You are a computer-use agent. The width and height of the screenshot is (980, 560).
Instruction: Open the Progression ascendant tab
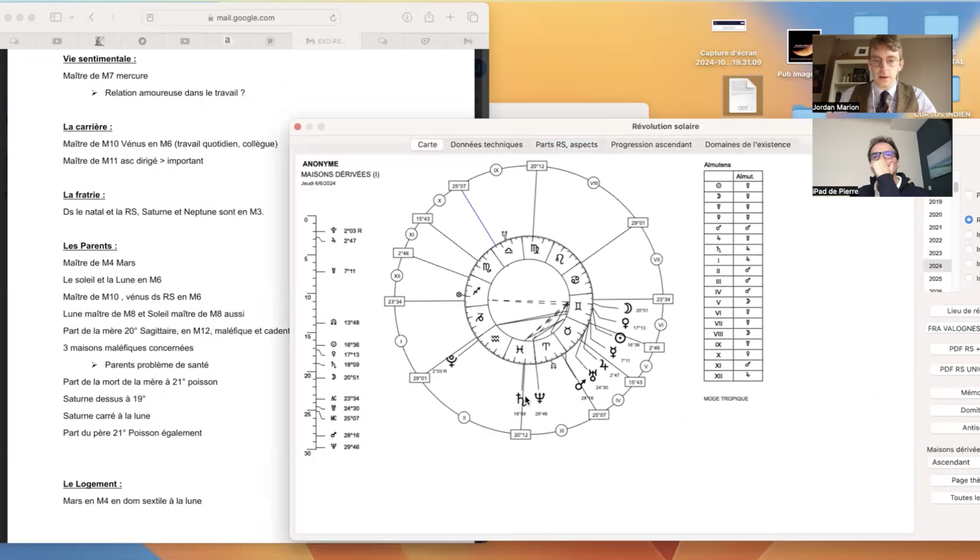[x=651, y=145]
